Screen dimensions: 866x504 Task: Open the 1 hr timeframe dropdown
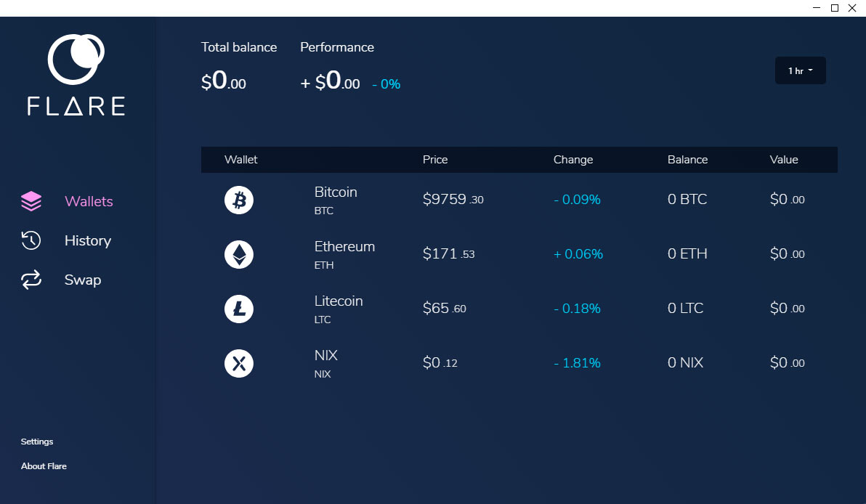(x=801, y=70)
